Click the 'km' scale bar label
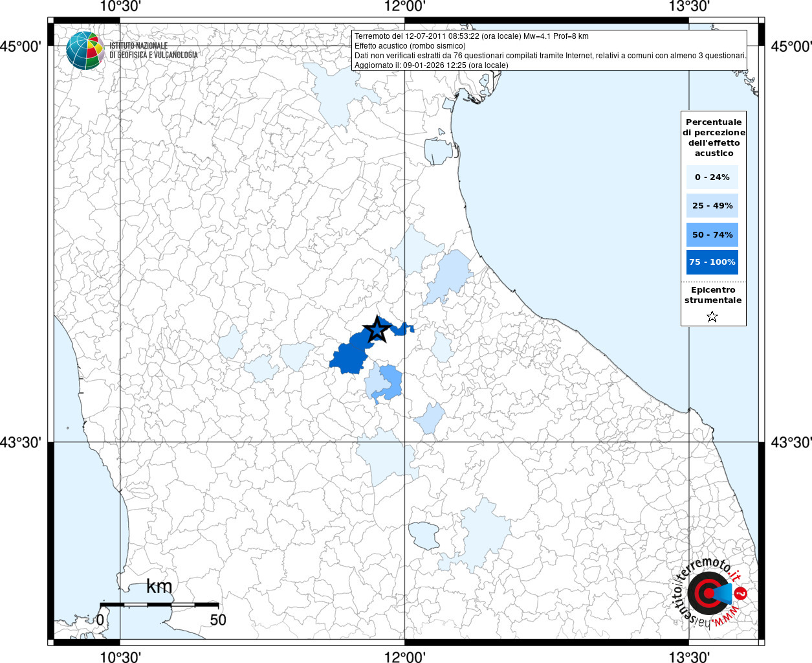 coord(159,587)
